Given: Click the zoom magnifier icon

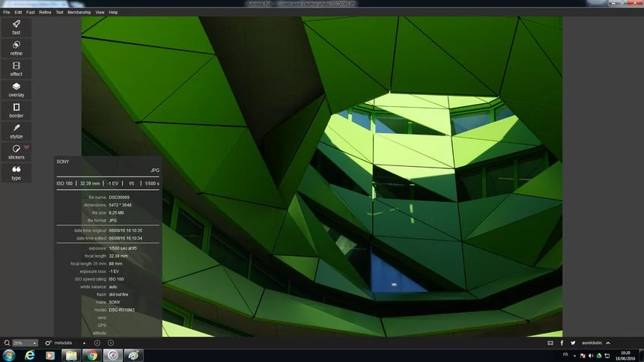Looking at the screenshot, I should [x=7, y=343].
